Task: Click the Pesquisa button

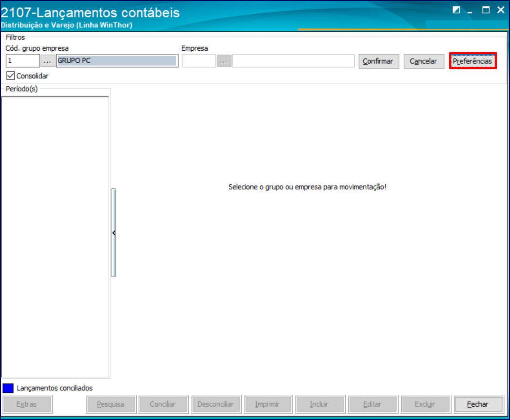Action: (x=111, y=404)
